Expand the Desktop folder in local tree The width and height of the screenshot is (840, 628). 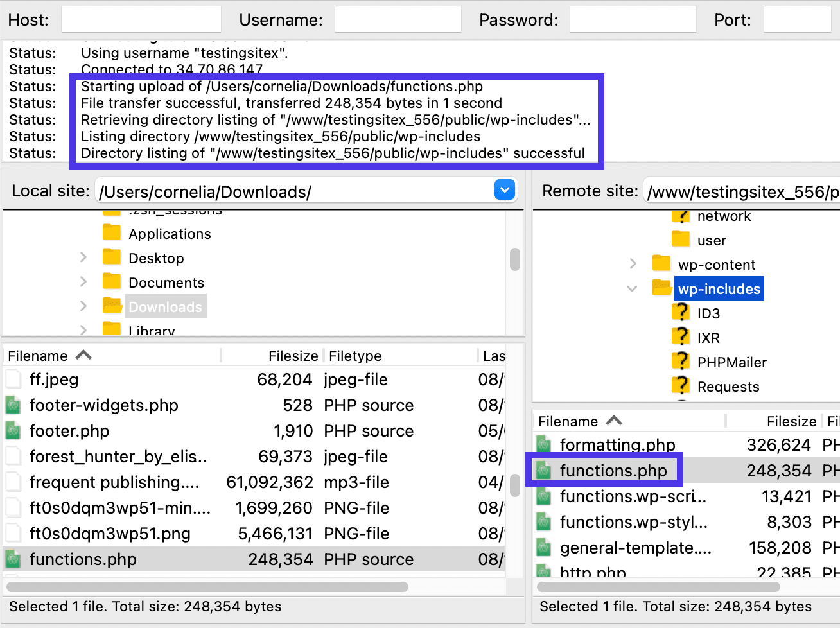click(83, 257)
